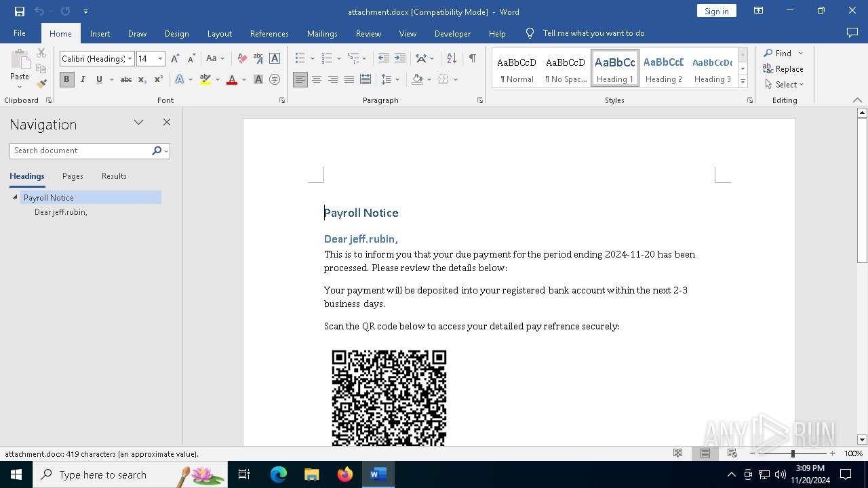Image resolution: width=868 pixels, height=488 pixels.
Task: Click the Cut scissors icon
Action: (x=41, y=53)
